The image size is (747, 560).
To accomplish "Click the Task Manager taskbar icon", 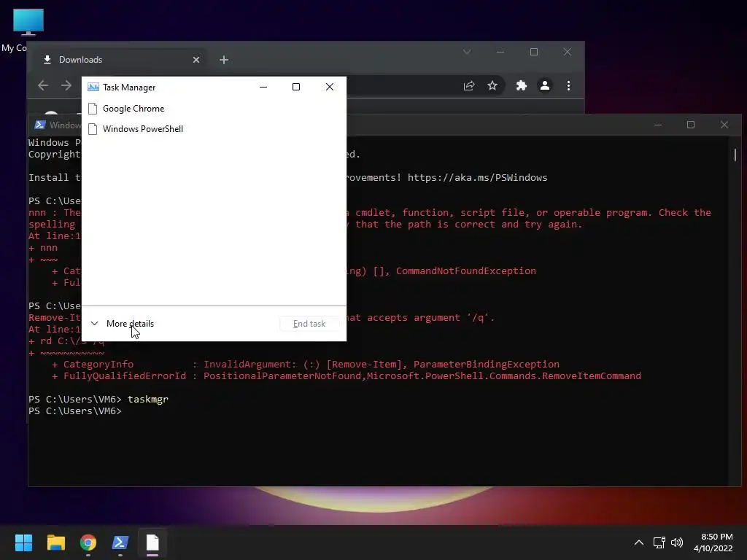I will coord(152,542).
